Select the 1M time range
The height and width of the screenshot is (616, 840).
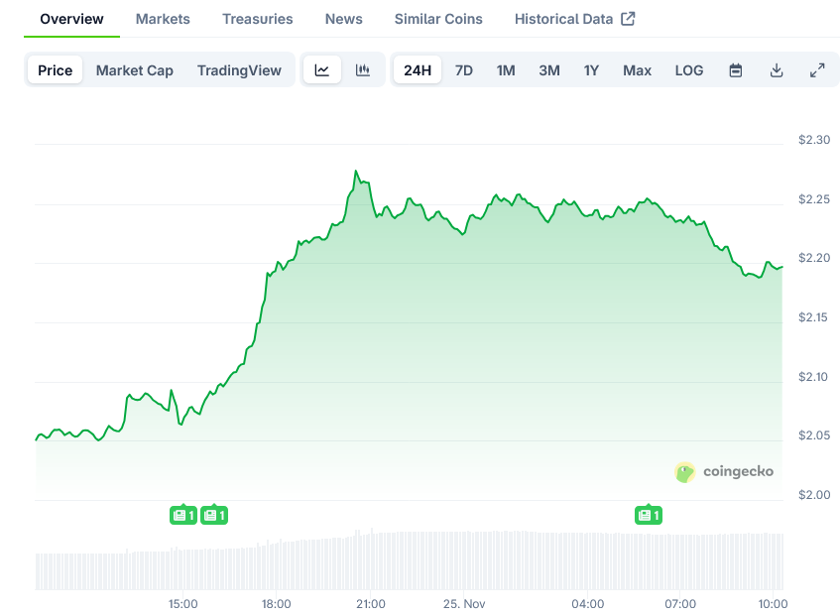pyautogui.click(x=506, y=70)
